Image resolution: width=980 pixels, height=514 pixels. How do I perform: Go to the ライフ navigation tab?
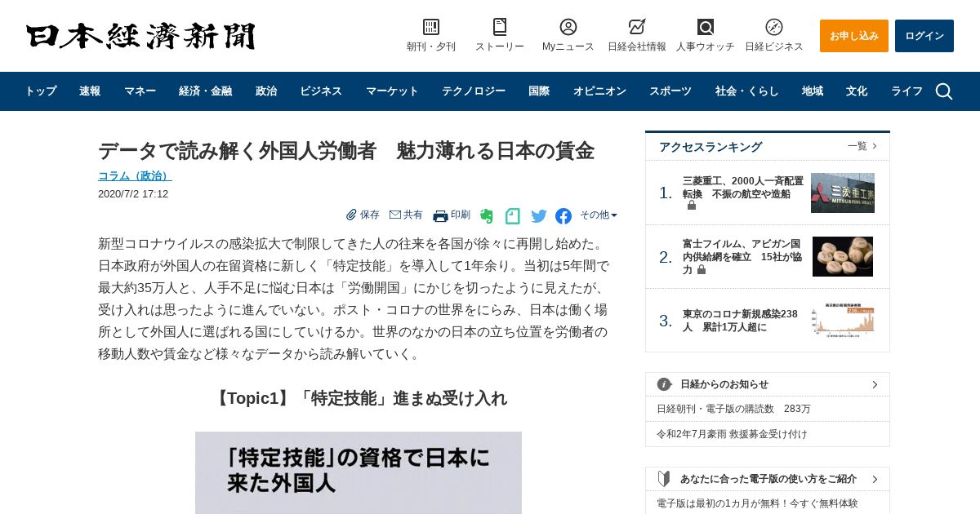[x=906, y=91]
